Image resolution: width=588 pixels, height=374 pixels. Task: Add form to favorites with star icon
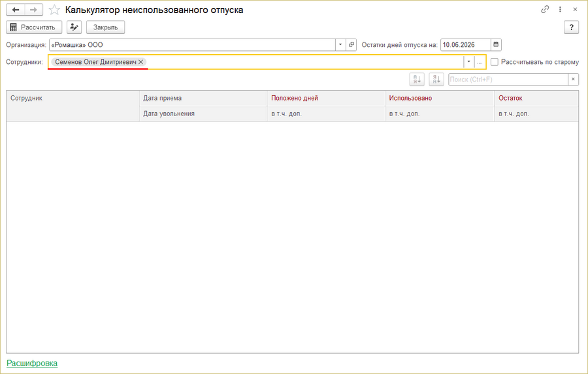[54, 10]
